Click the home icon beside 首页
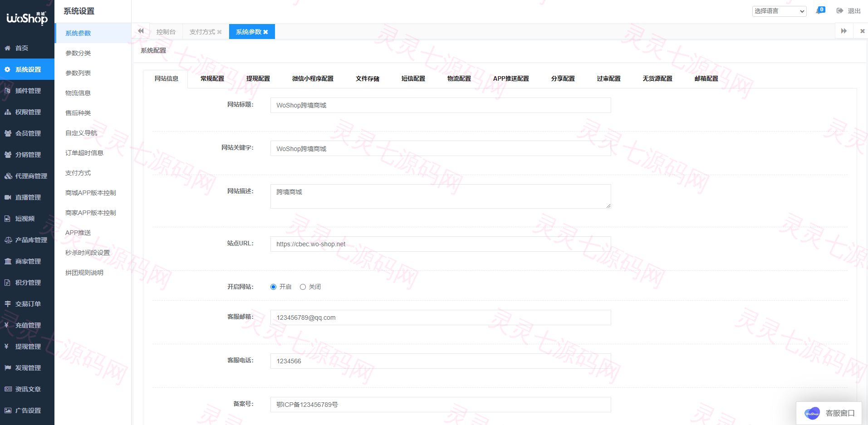Screen dimensions: 868x425 coord(8,48)
